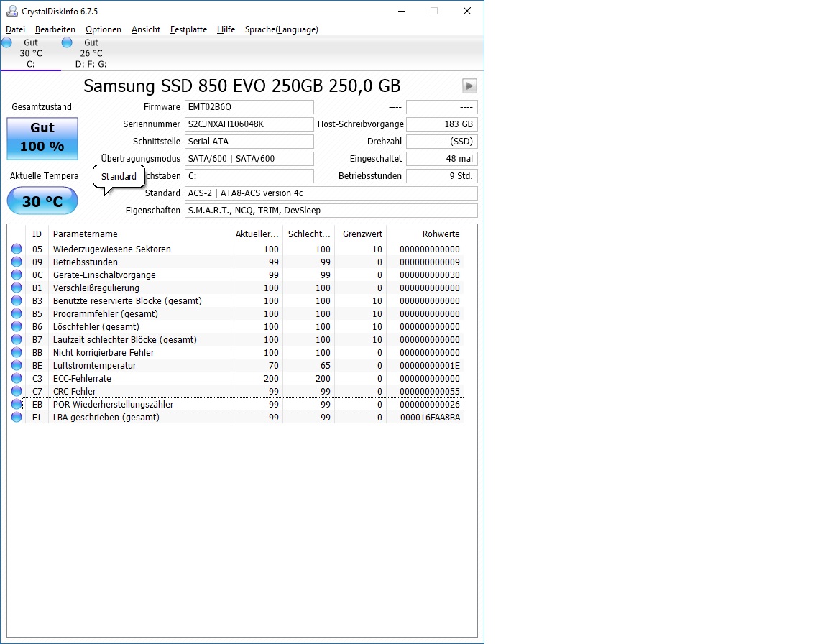Click the Host-Schreibvorgänge value 183 GB
828x644 pixels.
tap(442, 124)
